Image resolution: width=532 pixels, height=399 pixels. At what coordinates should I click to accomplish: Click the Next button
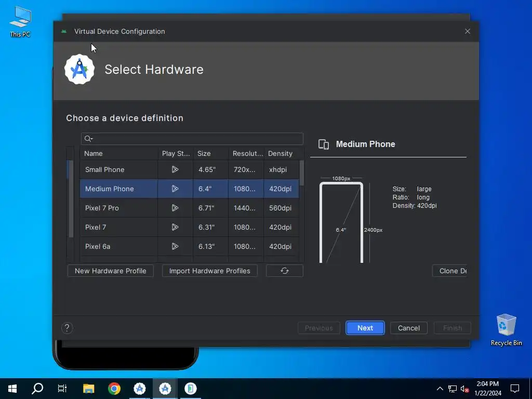point(365,328)
